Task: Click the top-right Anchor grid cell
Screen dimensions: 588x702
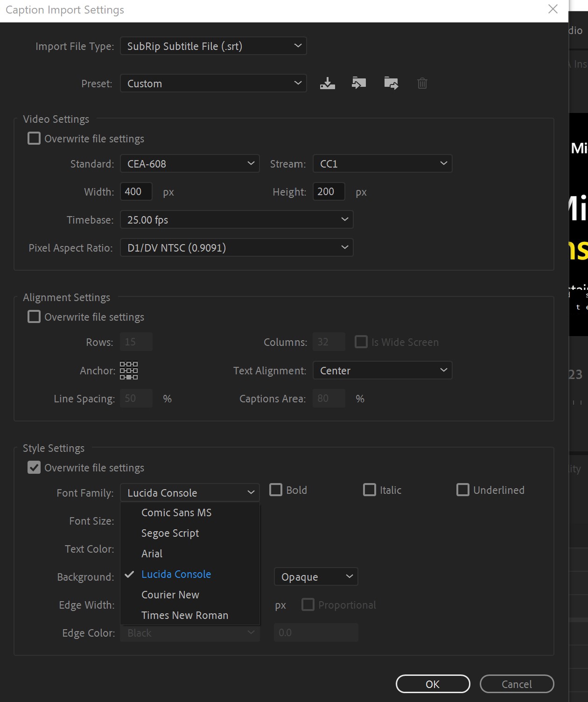Action: (135, 364)
